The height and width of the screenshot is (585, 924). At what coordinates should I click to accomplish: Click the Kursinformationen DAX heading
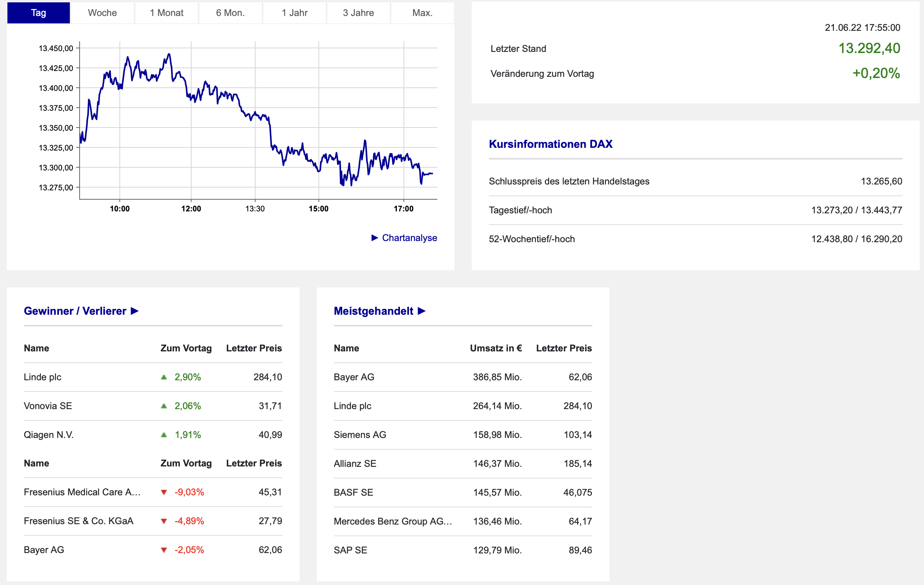551,144
